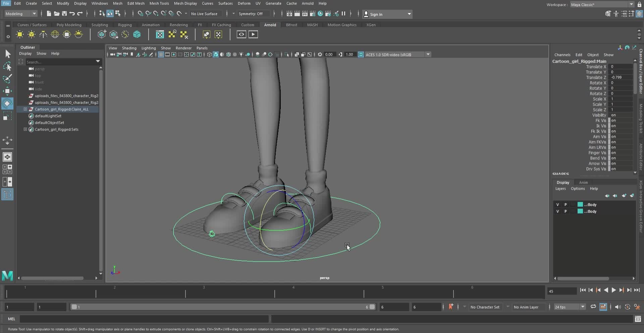Enable snap to grid in the status line
The width and height of the screenshot is (644, 333).
(x=140, y=14)
